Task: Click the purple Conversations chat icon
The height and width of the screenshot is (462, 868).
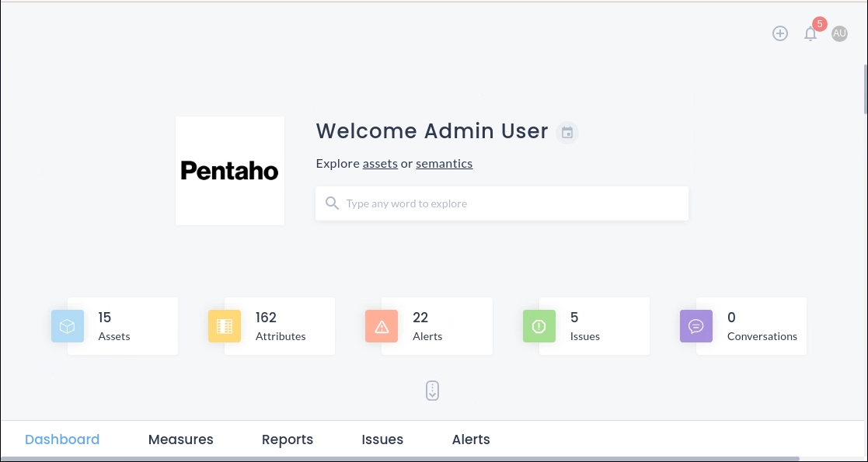Action: [x=696, y=327]
